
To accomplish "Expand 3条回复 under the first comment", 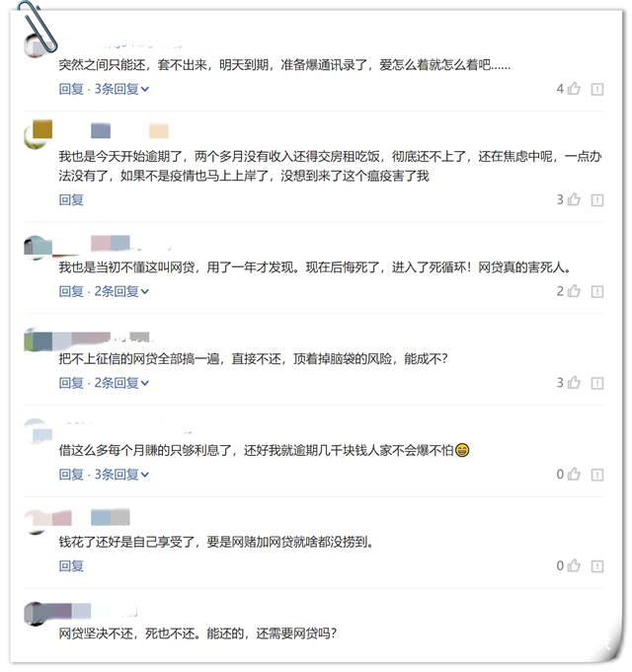I will coord(121,89).
